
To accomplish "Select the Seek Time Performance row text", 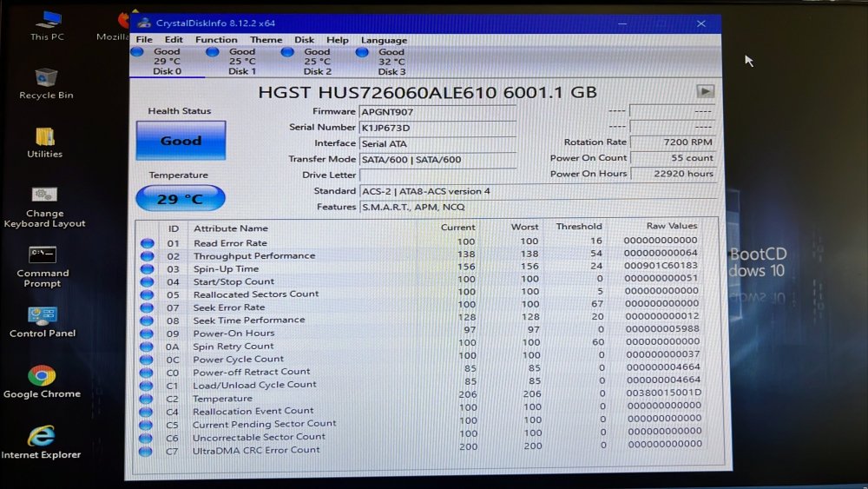I will 249,320.
